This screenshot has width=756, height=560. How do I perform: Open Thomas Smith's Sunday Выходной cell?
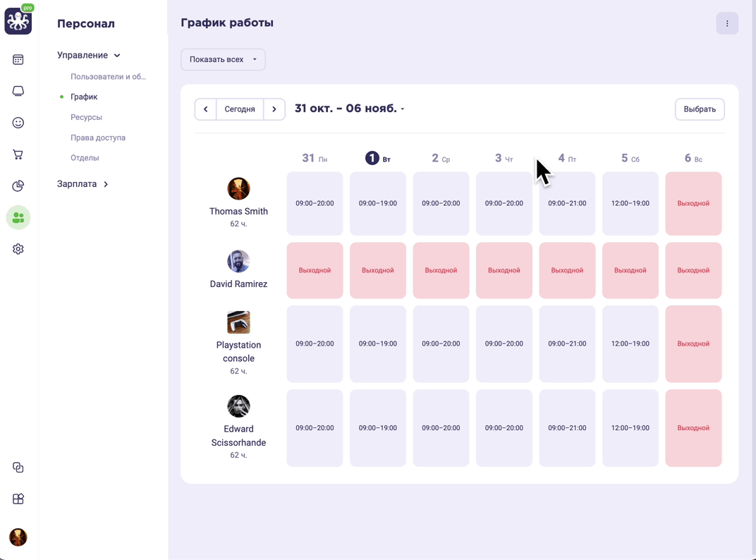click(x=693, y=204)
